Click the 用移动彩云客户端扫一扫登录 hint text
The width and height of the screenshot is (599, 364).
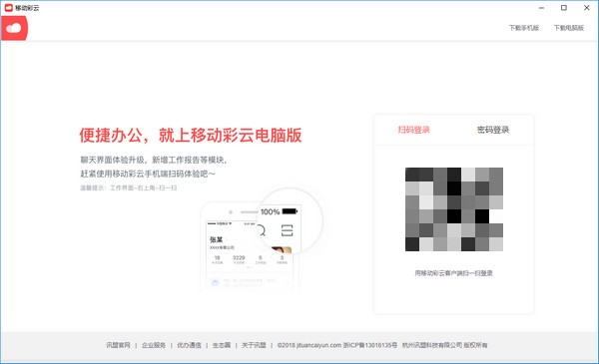tap(454, 273)
